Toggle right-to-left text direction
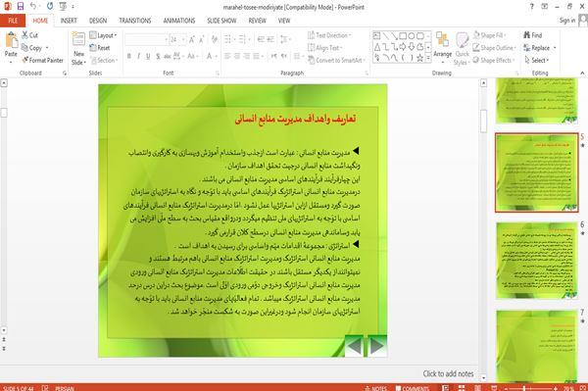Image resolution: width=588 pixels, height=391 pixels. pos(284,56)
